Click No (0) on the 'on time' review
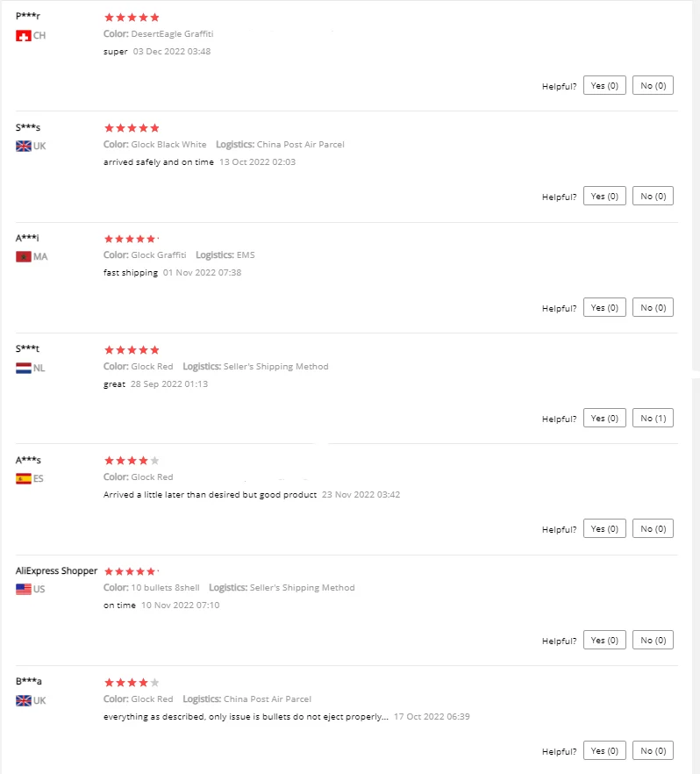Image resolution: width=700 pixels, height=774 pixels. (x=653, y=640)
